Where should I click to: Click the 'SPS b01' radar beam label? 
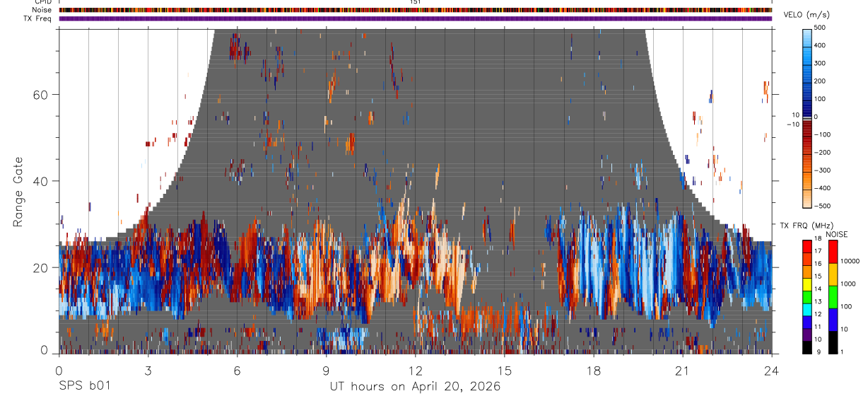pyautogui.click(x=84, y=387)
